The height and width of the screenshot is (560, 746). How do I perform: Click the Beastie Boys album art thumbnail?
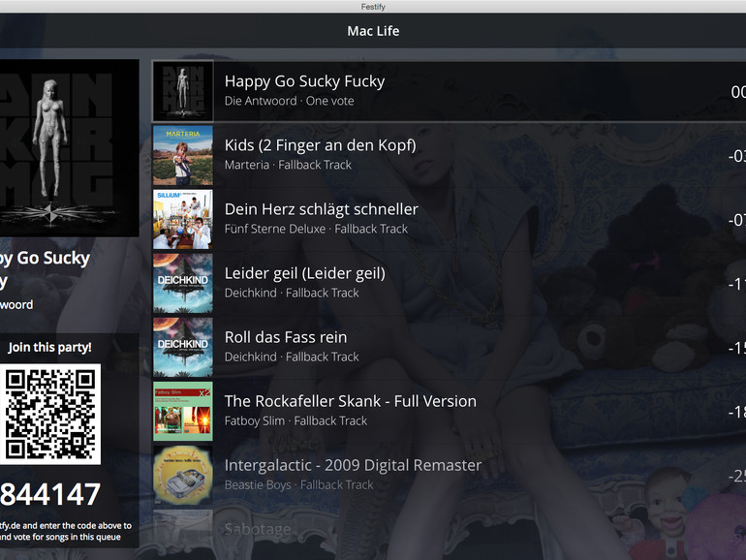coord(183,476)
